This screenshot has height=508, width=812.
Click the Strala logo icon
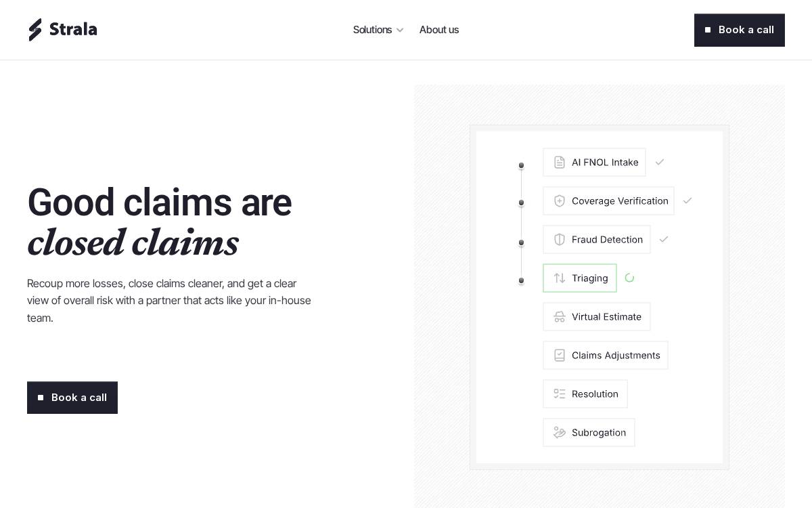point(35,30)
